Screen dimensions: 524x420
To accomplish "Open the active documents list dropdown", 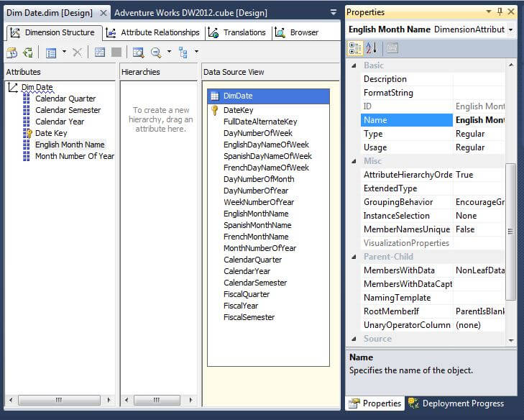I will 333,12.
